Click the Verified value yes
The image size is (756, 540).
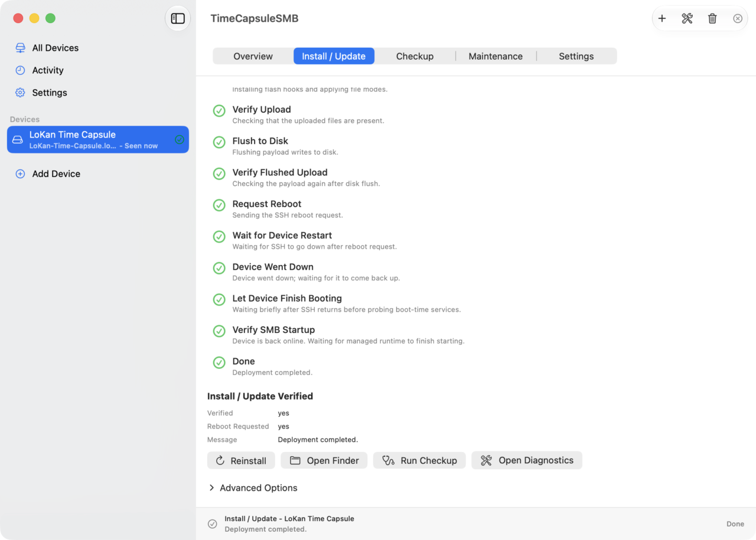(x=283, y=413)
